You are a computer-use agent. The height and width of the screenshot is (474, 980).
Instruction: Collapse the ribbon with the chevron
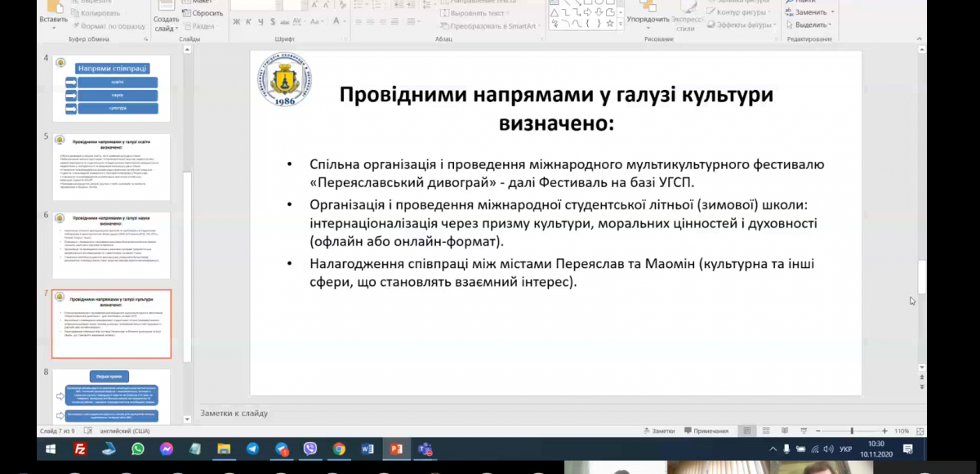coord(921,38)
